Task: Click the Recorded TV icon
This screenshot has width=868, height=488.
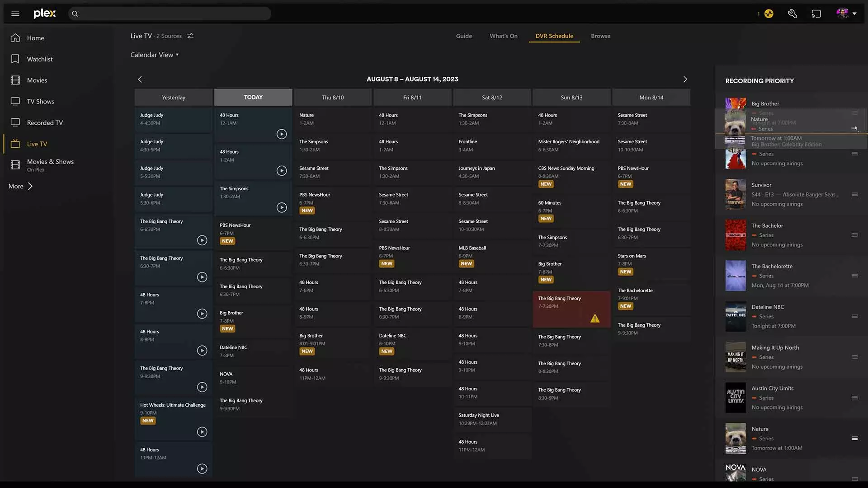Action: (x=15, y=123)
